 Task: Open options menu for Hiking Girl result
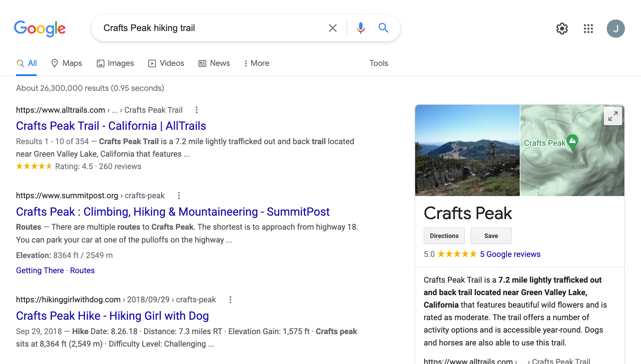click(230, 300)
